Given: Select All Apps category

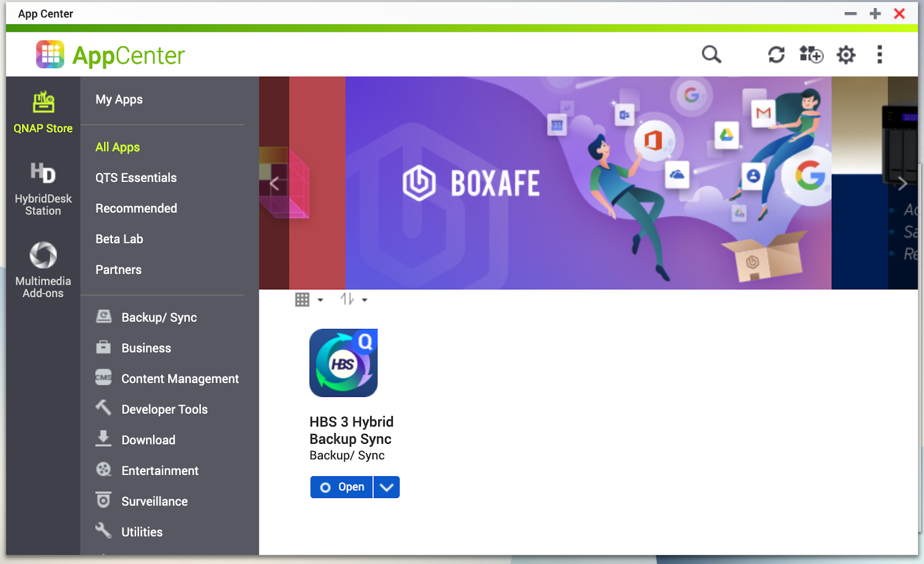Looking at the screenshot, I should coord(117,147).
